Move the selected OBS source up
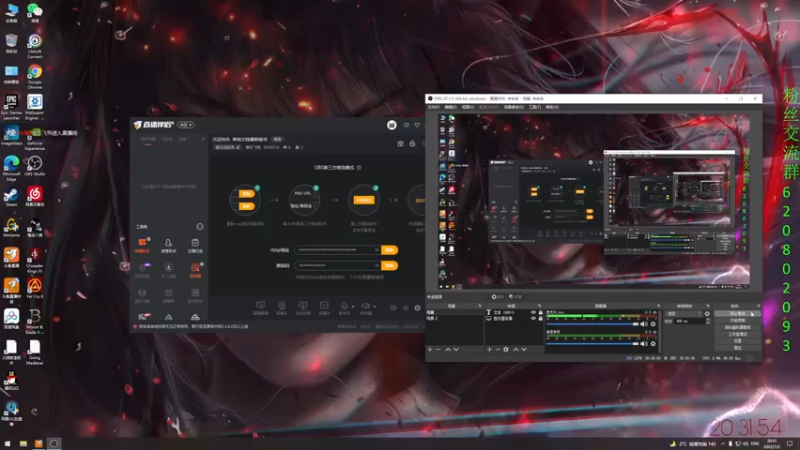 click(x=515, y=349)
